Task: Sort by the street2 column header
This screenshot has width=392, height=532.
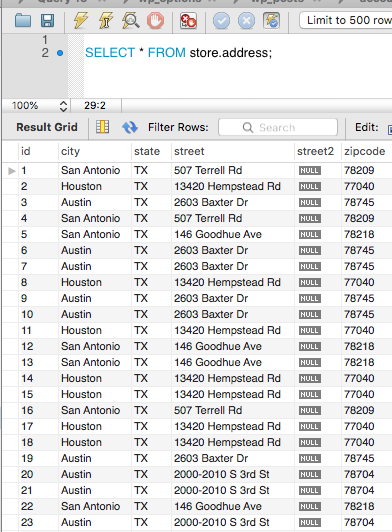Action: 318,151
